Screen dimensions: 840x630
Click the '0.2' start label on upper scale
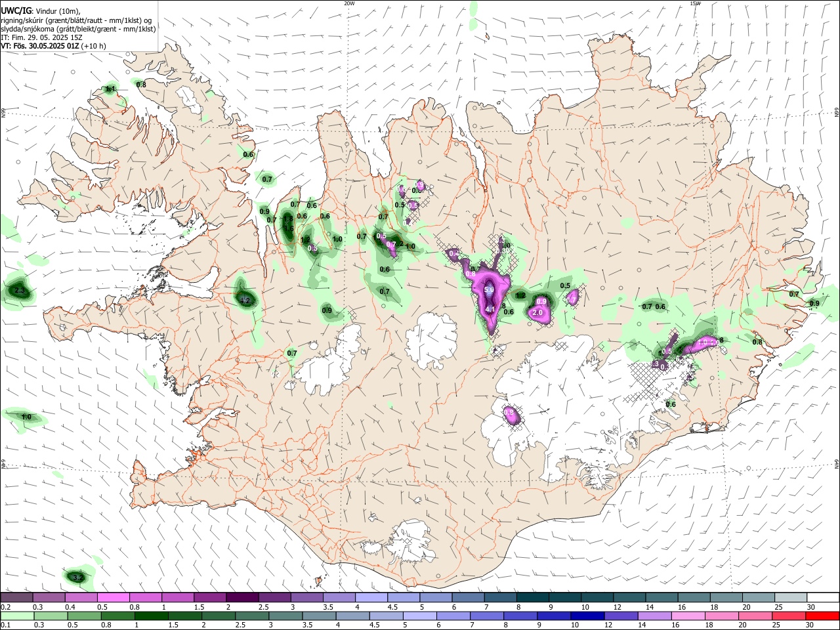pos(5,607)
